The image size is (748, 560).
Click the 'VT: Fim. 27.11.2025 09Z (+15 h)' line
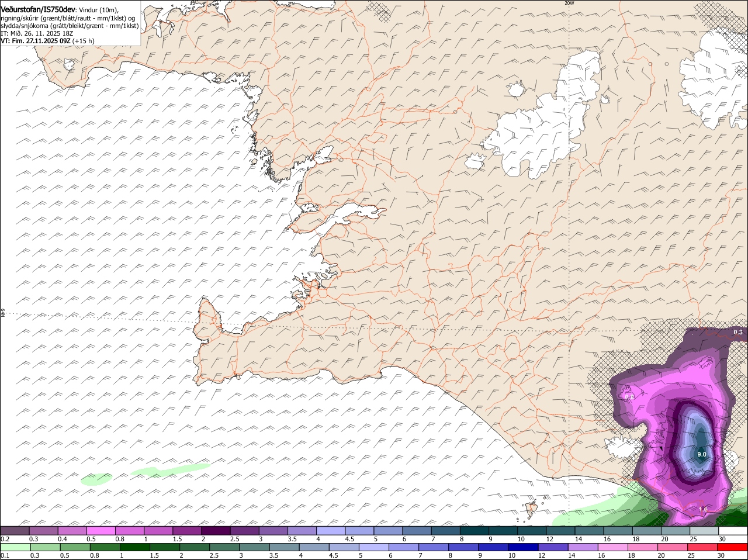coord(47,41)
